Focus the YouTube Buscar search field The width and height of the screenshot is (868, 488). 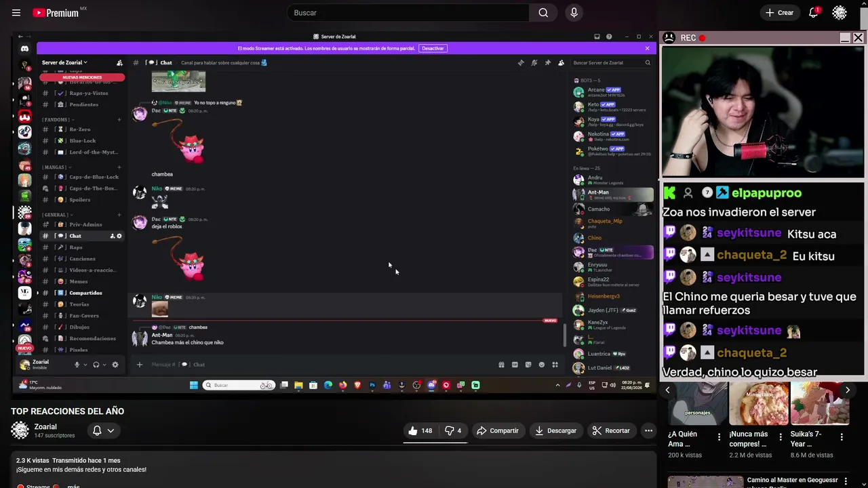[x=408, y=13]
